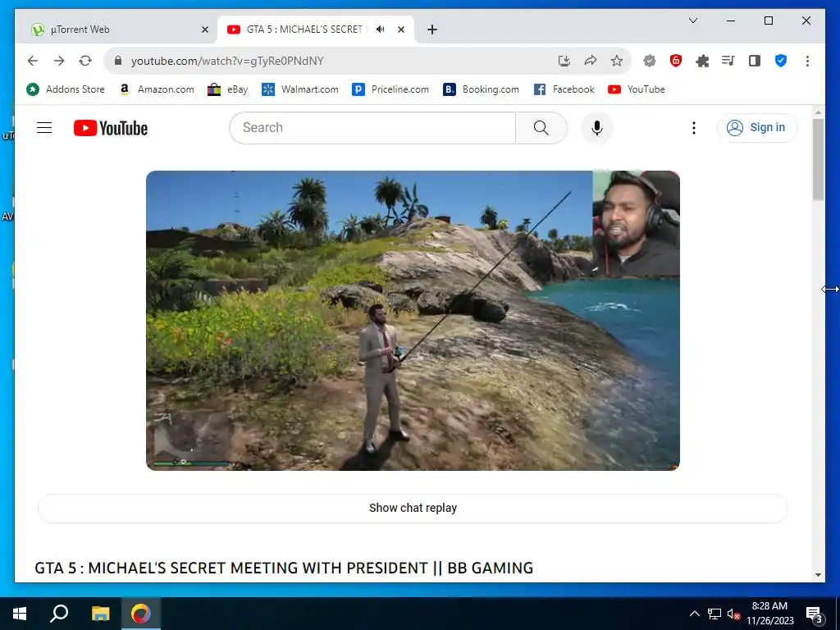The width and height of the screenshot is (840, 630).
Task: Open File Explorer from taskbar
Action: pos(100,614)
